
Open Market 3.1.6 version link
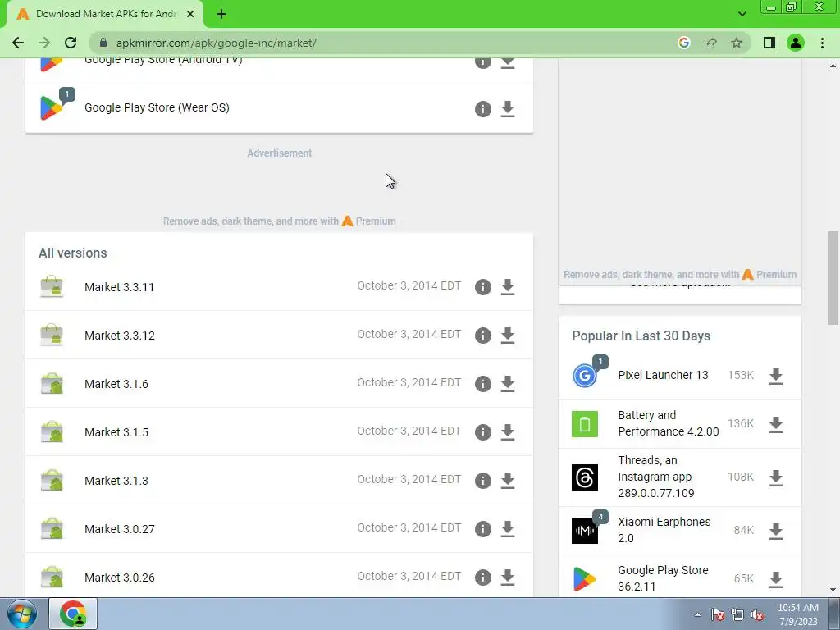point(116,384)
